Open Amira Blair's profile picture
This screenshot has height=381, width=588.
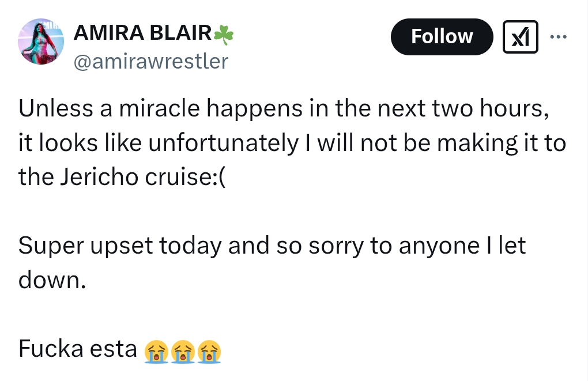[x=40, y=42]
